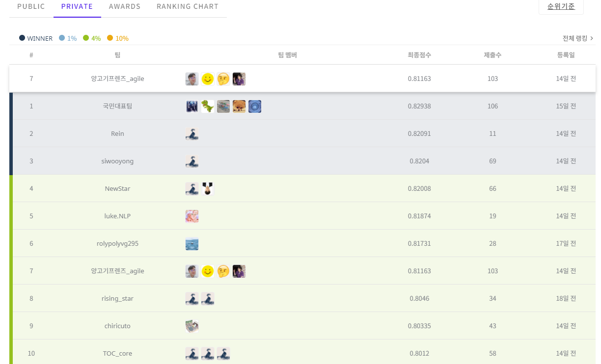Image resolution: width=601 pixels, height=364 pixels.
Task: Click the 18일 전 registration date
Action: click(x=566, y=298)
